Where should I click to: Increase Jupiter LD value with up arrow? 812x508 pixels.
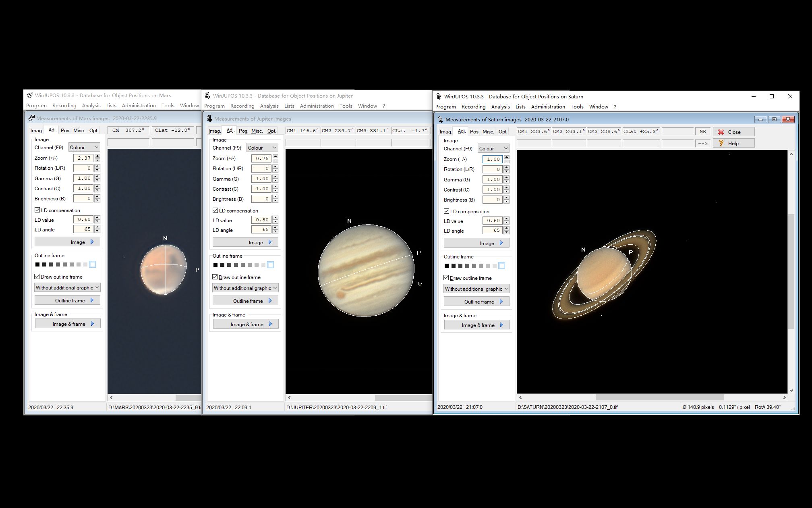pos(275,218)
